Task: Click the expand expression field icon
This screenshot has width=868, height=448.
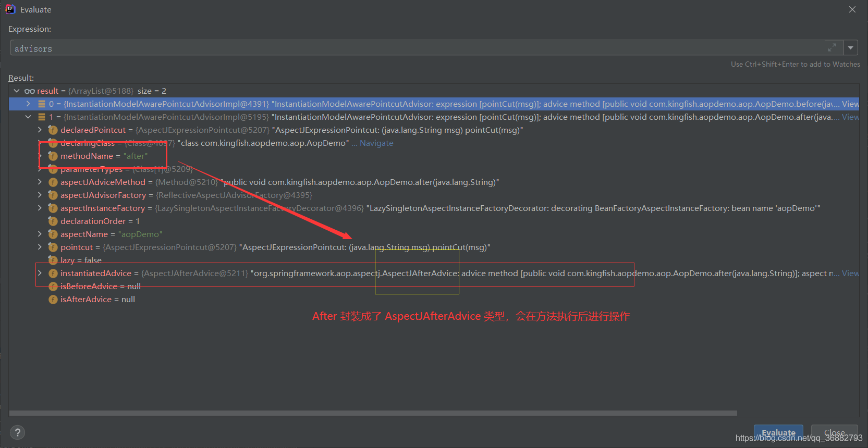Action: [x=832, y=48]
